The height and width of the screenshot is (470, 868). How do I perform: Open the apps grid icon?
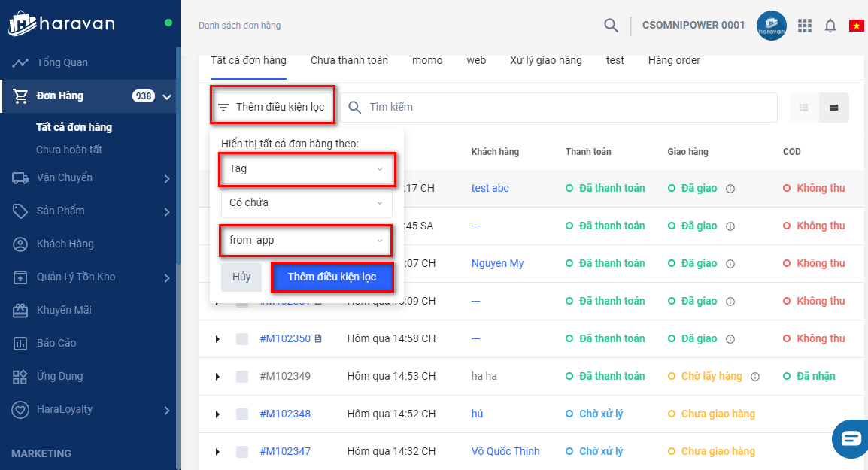[x=805, y=26]
